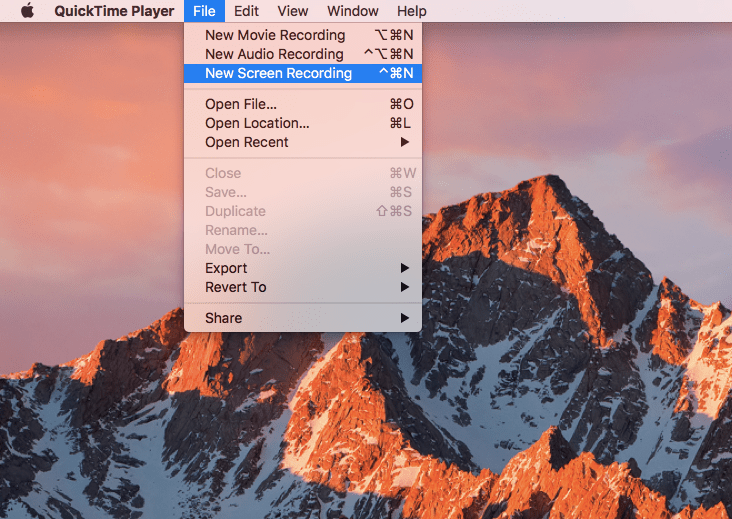Expand the Open Recent submenu
The height and width of the screenshot is (519, 732).
[x=303, y=142]
